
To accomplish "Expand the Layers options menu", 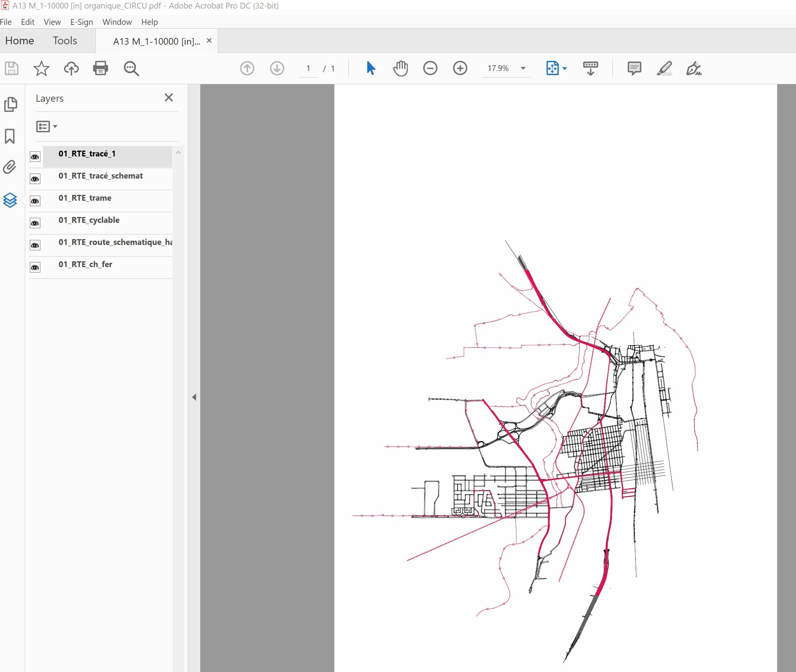I will (x=47, y=127).
